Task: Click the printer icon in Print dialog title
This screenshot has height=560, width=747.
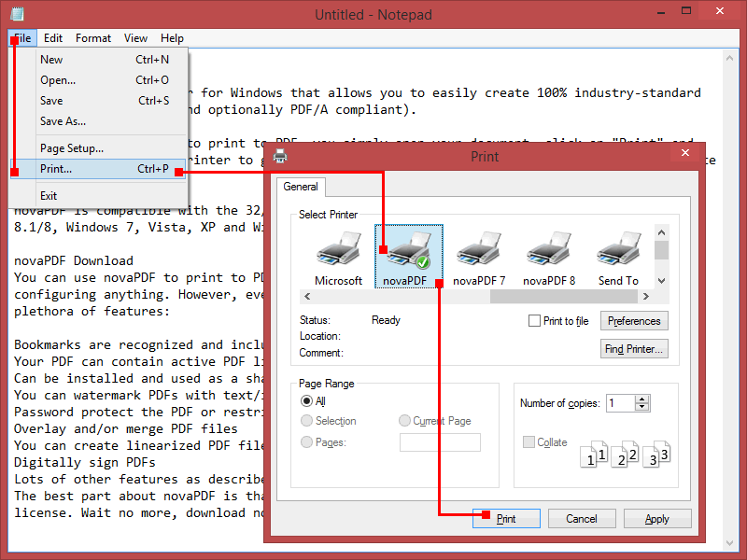Action: click(x=279, y=156)
